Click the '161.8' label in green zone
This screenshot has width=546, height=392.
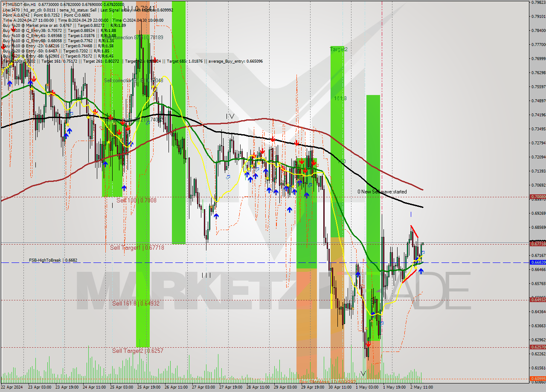[340, 98]
